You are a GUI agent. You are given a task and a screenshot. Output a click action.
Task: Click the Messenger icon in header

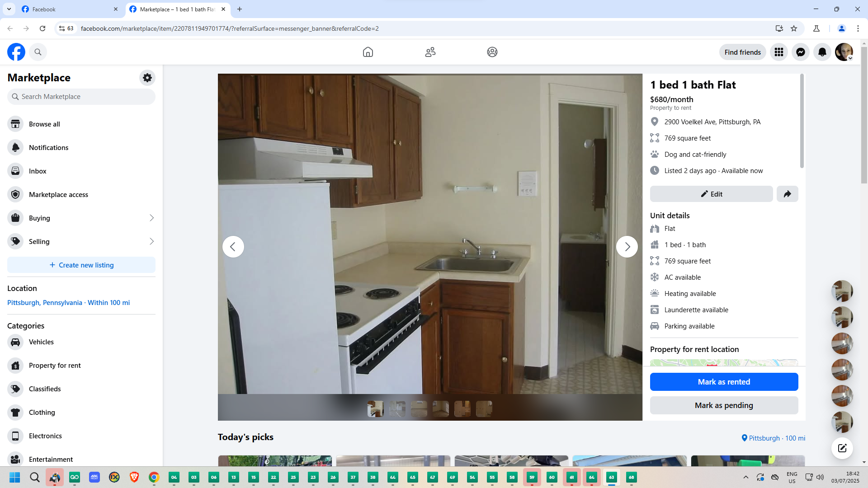click(800, 52)
